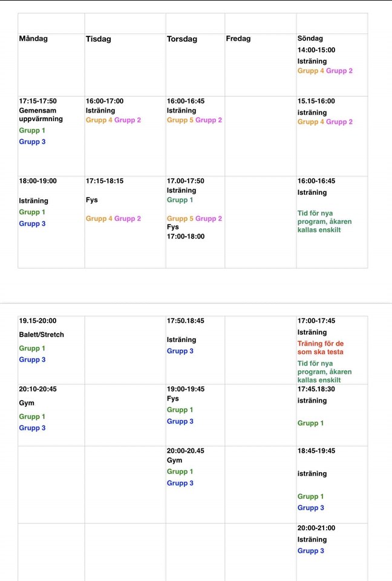Select the 15.15-16:00 Sunday time
The height and width of the screenshot is (581, 392).
tap(316, 101)
